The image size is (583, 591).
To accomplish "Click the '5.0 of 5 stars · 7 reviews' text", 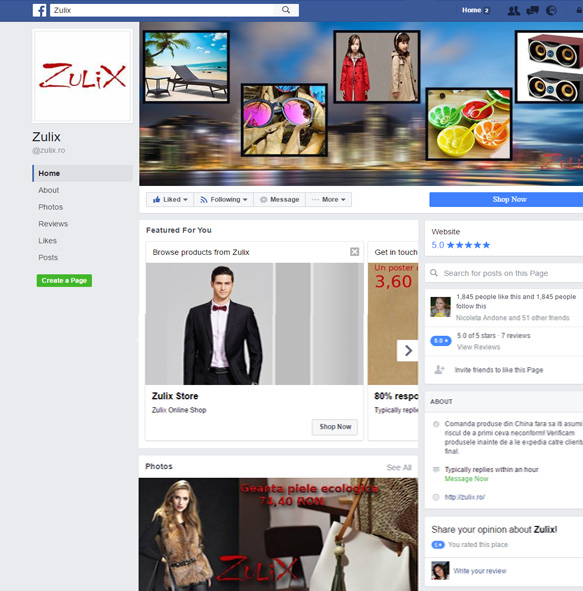I will click(x=494, y=335).
